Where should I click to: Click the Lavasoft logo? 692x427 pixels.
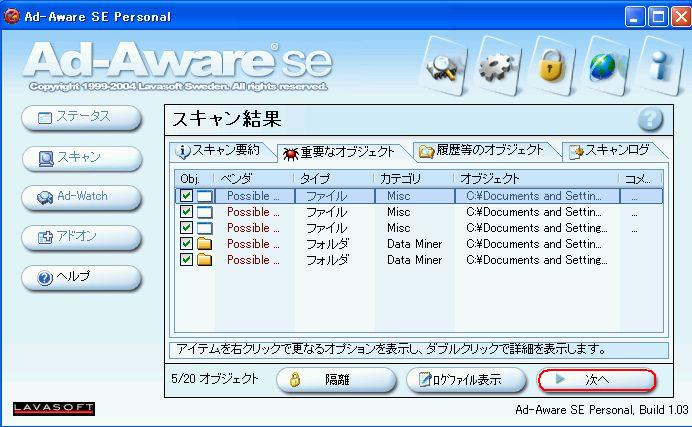click(54, 408)
